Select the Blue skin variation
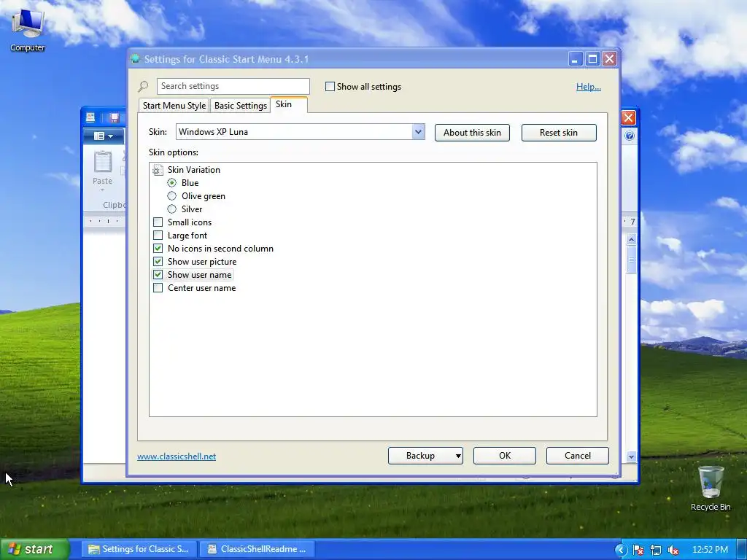 (172, 183)
